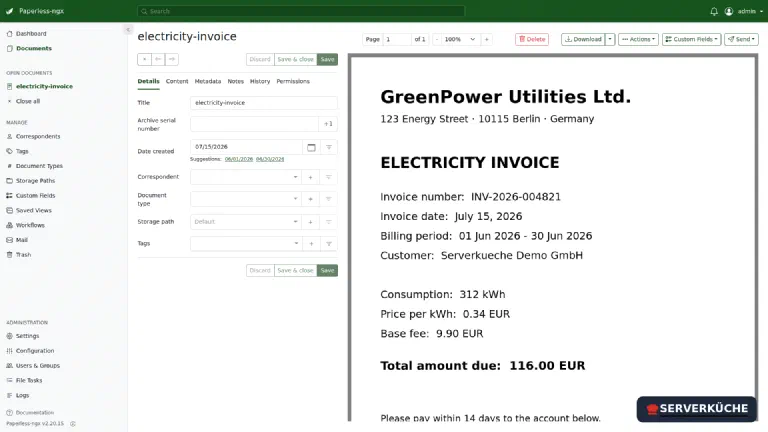Apply suggested date 06/30/2026
The width and height of the screenshot is (768, 432).
[x=270, y=159]
